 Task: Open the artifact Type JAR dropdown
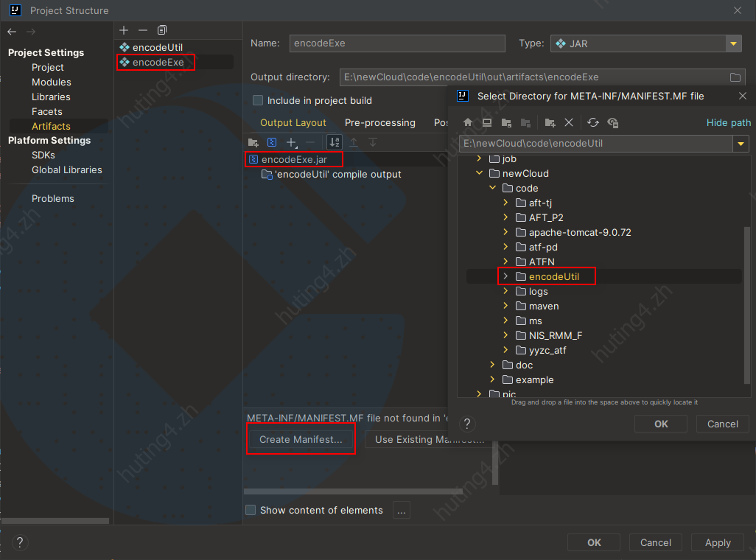733,43
